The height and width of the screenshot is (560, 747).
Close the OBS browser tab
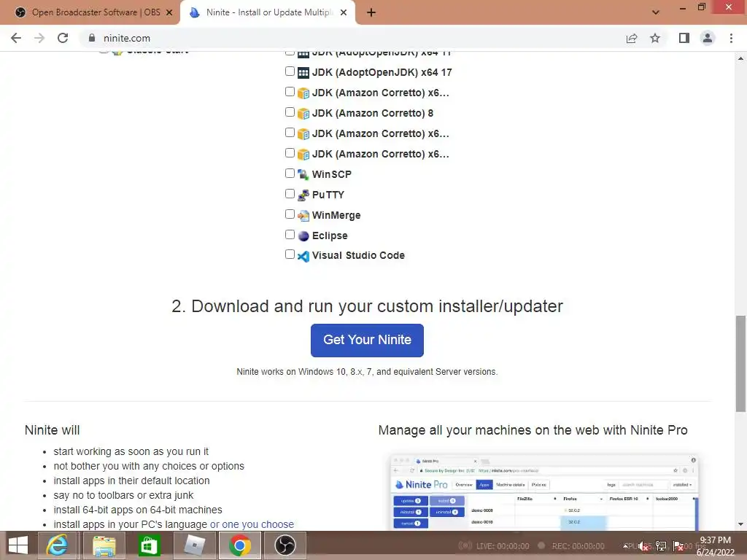169,13
